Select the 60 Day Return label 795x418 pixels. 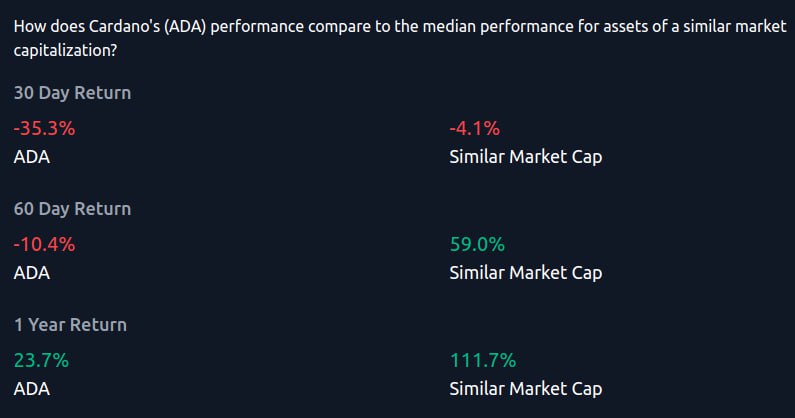(x=72, y=209)
